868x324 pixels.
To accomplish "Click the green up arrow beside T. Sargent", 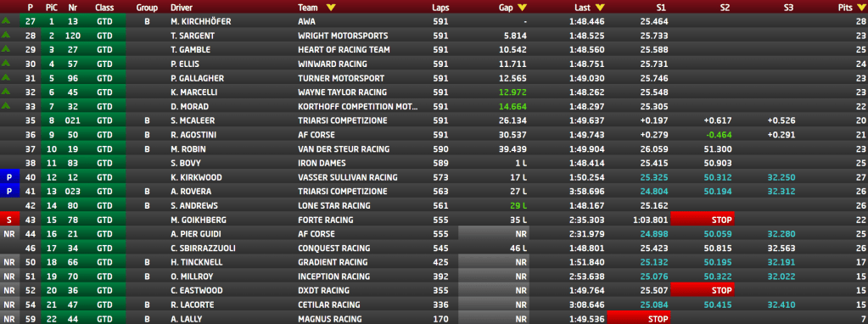I will [x=7, y=35].
